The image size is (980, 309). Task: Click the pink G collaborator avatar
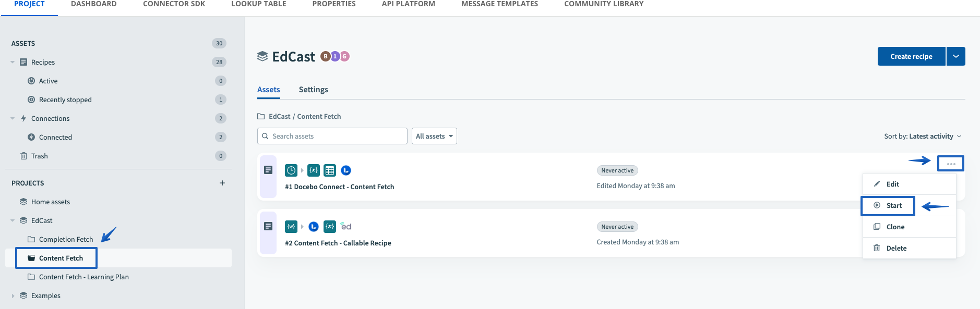coord(344,56)
